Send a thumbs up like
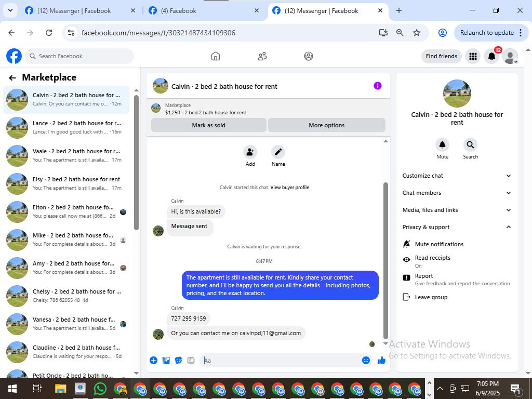 click(381, 361)
